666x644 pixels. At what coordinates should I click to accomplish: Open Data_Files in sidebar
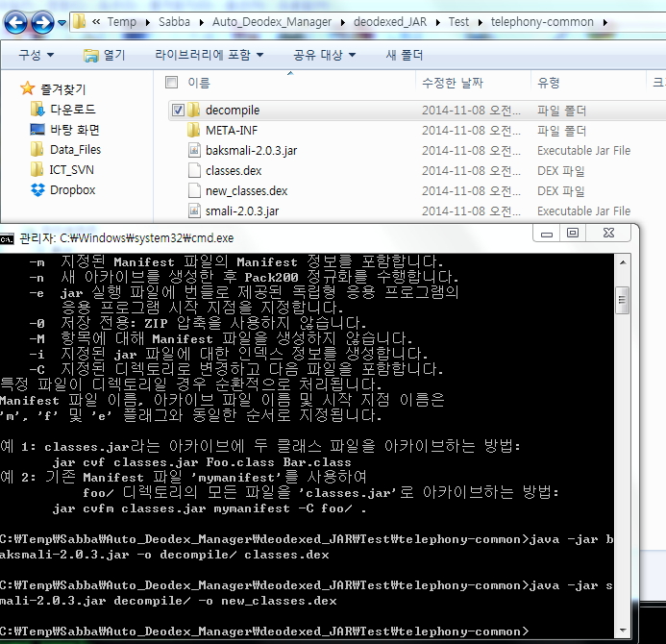click(76, 150)
